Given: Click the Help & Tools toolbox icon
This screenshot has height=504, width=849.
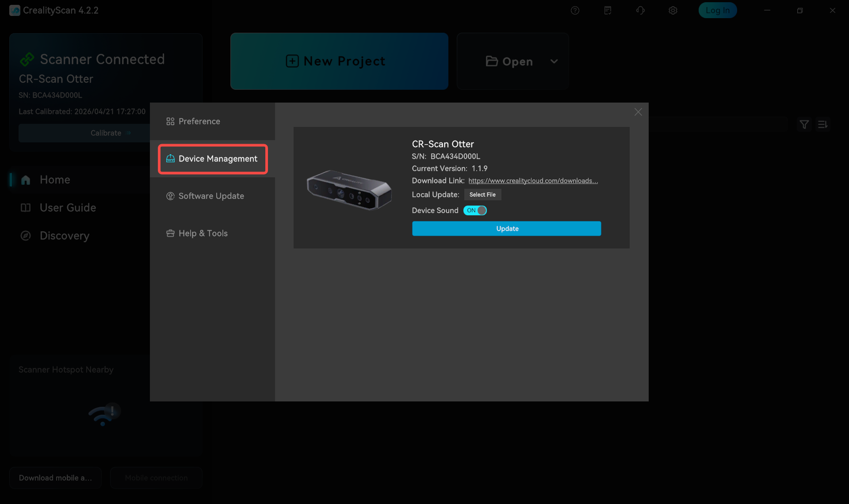Looking at the screenshot, I should (x=170, y=233).
